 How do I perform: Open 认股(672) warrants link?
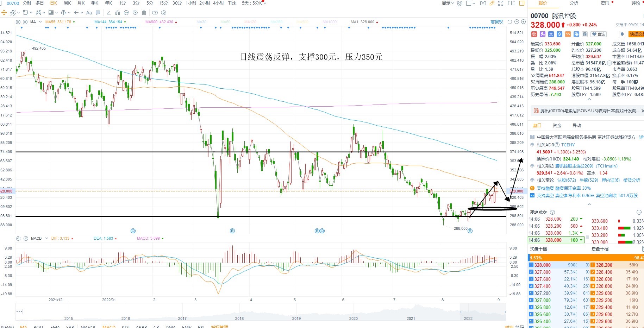point(567,180)
